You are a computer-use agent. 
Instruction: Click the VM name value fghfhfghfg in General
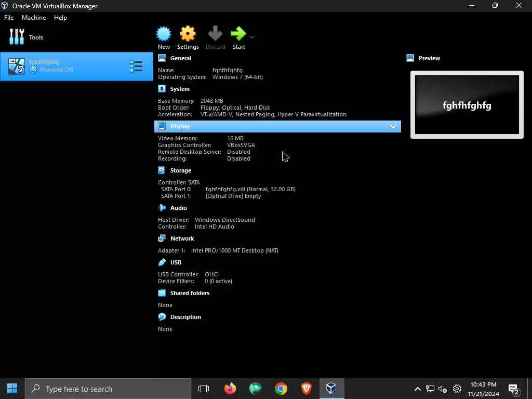(x=228, y=70)
